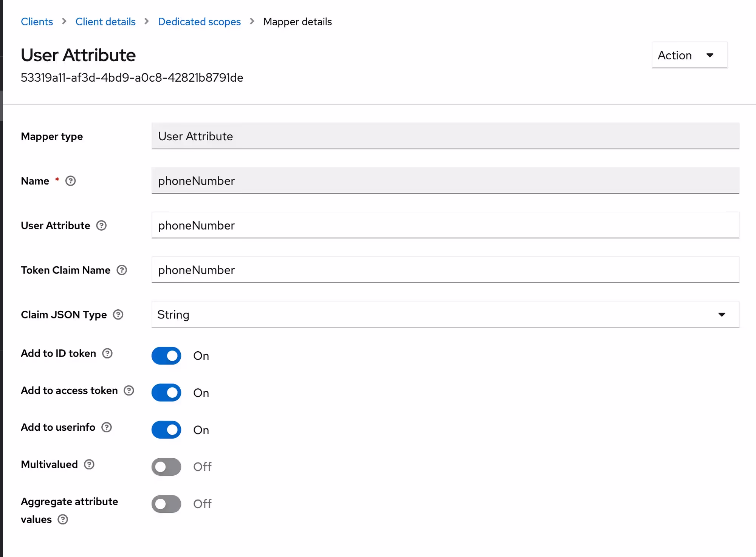756x557 pixels.
Task: Click Add to access token help icon
Action: click(x=129, y=391)
